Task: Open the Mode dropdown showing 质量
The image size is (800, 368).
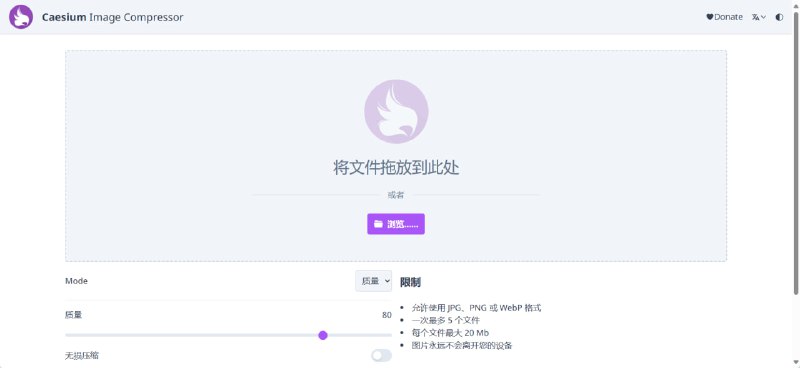Action: [x=373, y=281]
